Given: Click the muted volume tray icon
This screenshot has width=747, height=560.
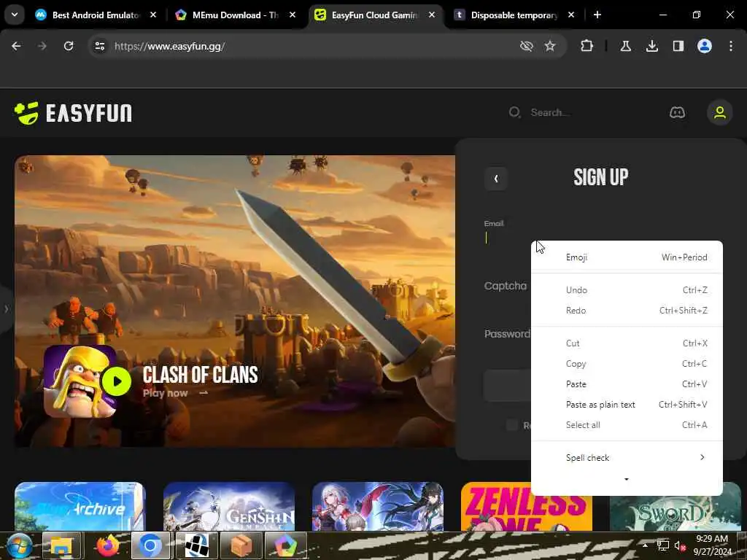Looking at the screenshot, I should click(x=679, y=545).
